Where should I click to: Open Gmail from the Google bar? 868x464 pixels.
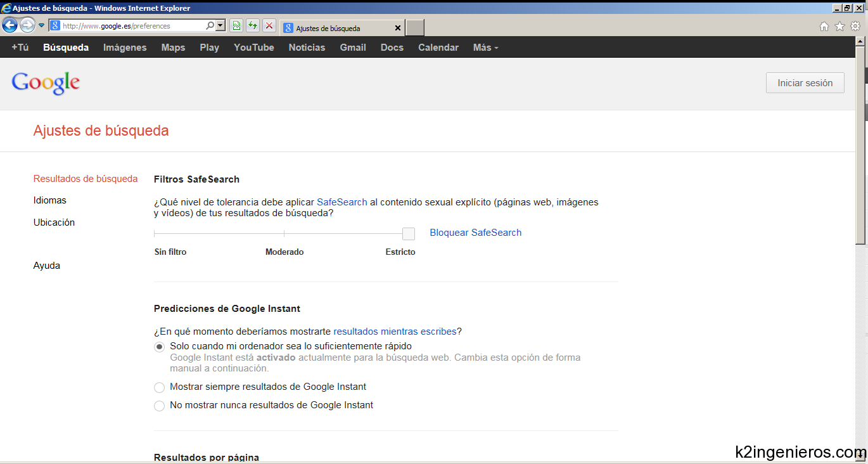click(x=353, y=48)
